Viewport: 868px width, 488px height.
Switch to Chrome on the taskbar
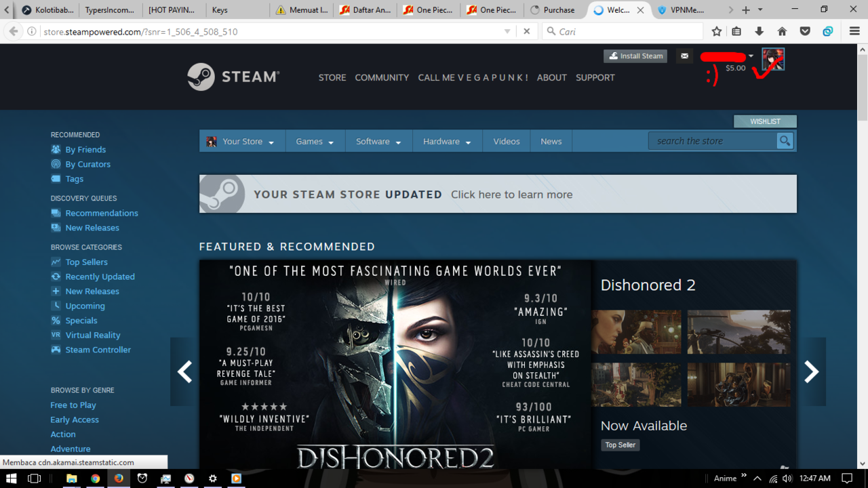point(95,478)
